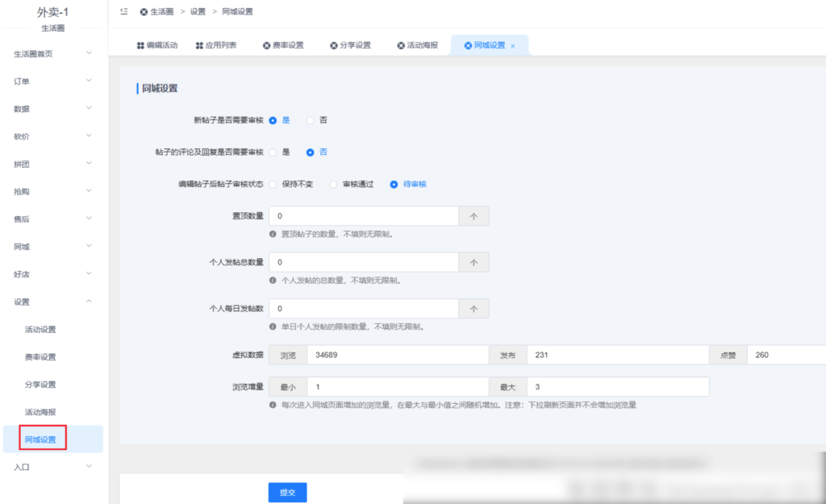Screen dimensions: 826x504
Task: Open the 活动海报 tab
Action: pyautogui.click(x=419, y=44)
